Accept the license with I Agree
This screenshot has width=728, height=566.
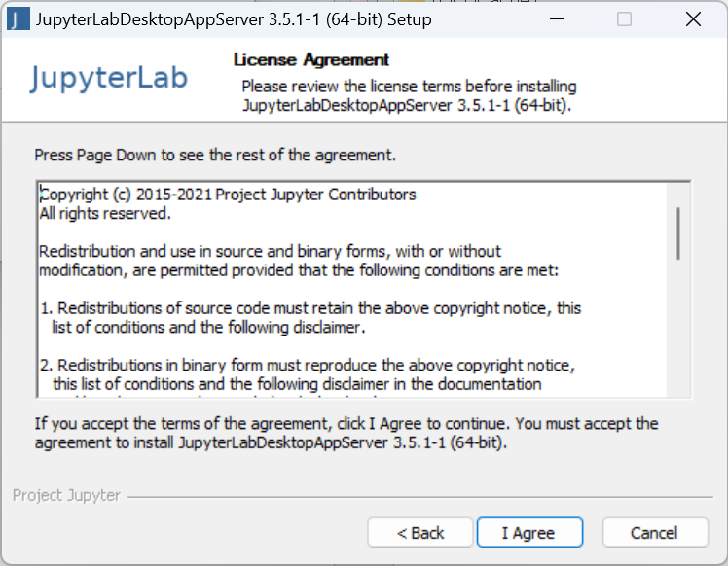point(529,533)
